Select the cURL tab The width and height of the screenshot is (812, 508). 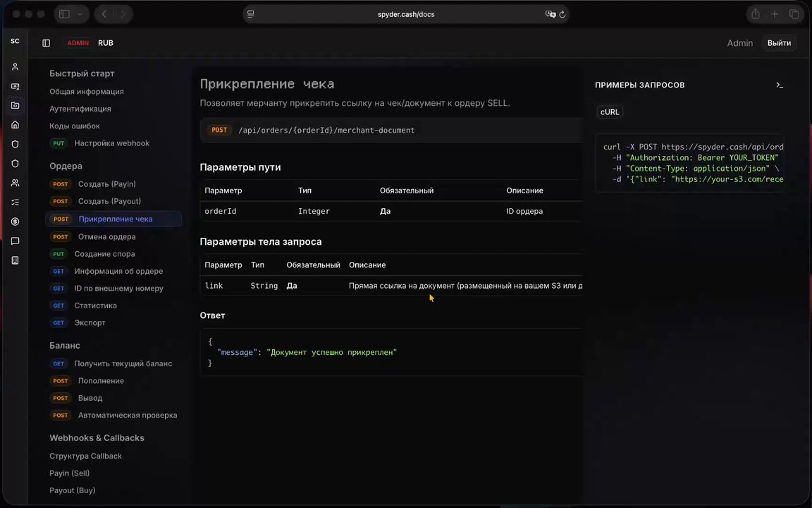coord(610,112)
